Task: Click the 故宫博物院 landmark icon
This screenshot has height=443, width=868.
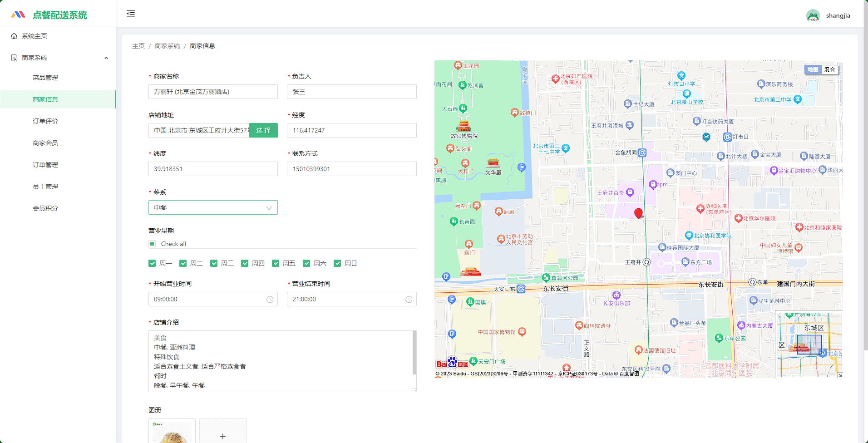Action: [x=464, y=126]
